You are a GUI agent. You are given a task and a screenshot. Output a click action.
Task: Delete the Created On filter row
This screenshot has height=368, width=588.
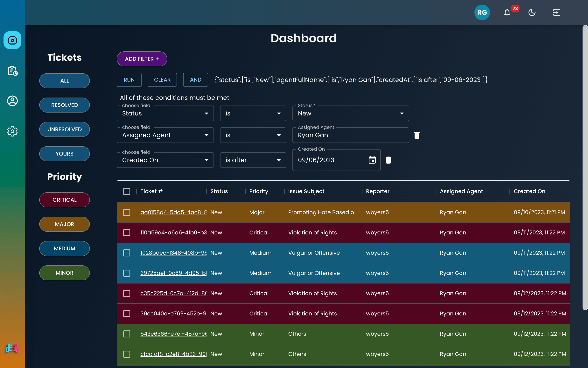(x=388, y=160)
